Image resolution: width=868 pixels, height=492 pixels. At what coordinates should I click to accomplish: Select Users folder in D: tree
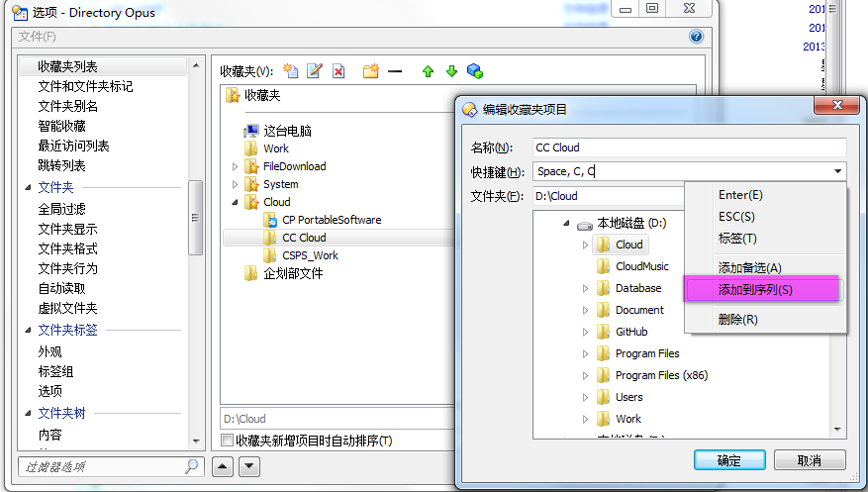tap(628, 397)
